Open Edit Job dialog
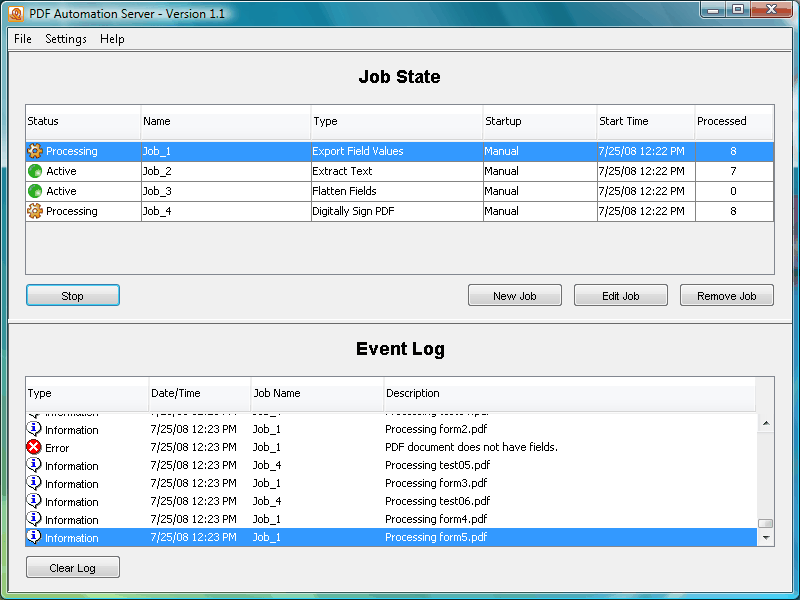The image size is (800, 600). point(620,295)
